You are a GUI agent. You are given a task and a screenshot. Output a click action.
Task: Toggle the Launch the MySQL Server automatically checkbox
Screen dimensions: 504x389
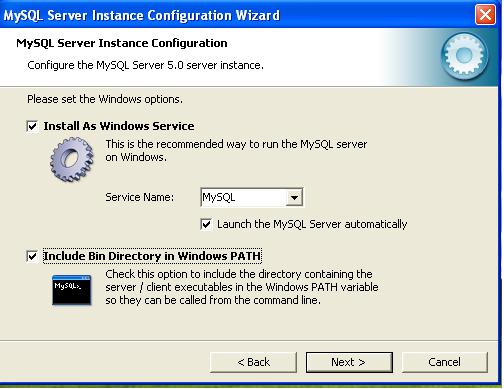pos(206,224)
